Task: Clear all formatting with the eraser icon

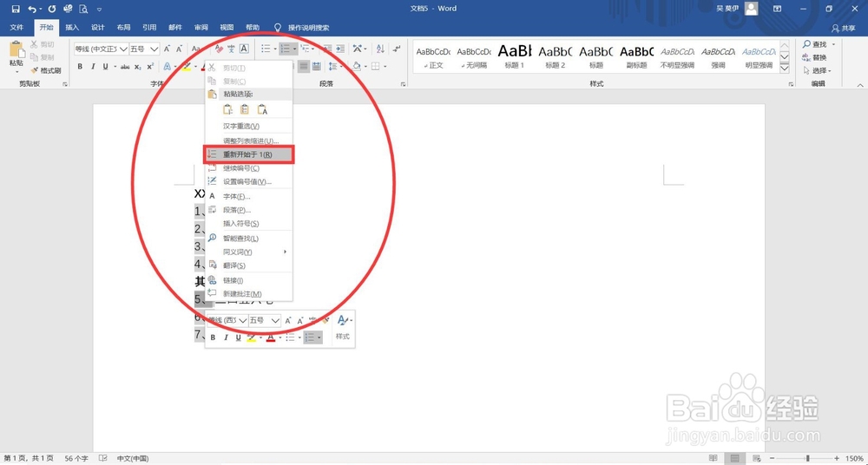Action: point(219,49)
